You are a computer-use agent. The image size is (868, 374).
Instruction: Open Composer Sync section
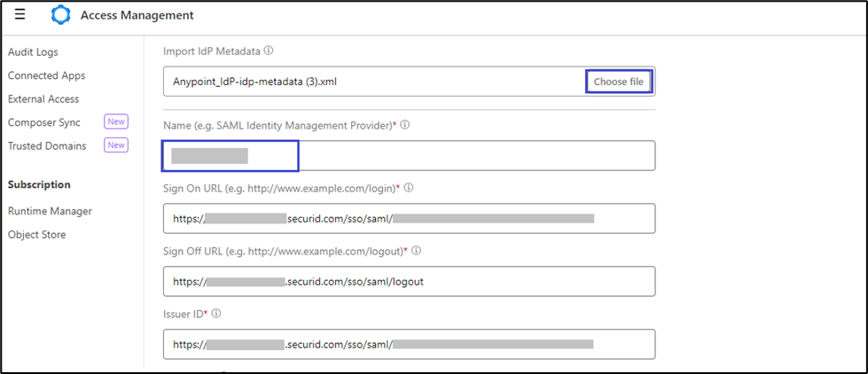pyautogui.click(x=44, y=122)
